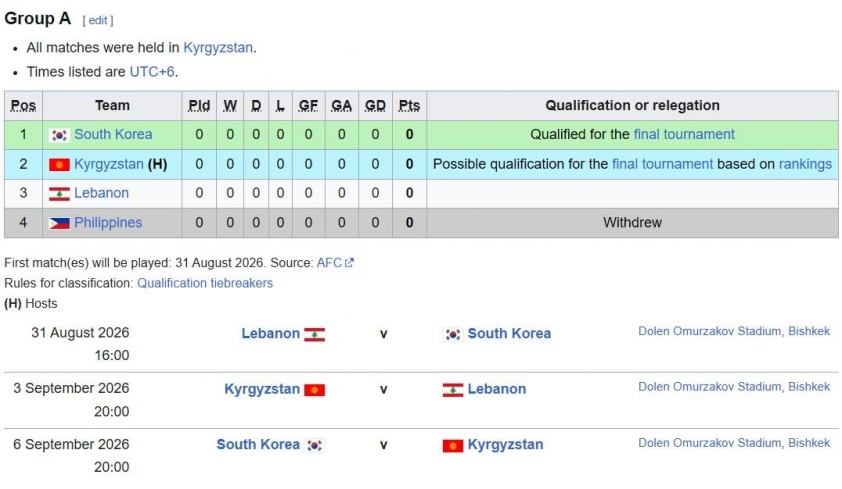Click South Korea flag icon in standings table
Image resolution: width=842 pixels, height=489 pixels.
tap(59, 135)
